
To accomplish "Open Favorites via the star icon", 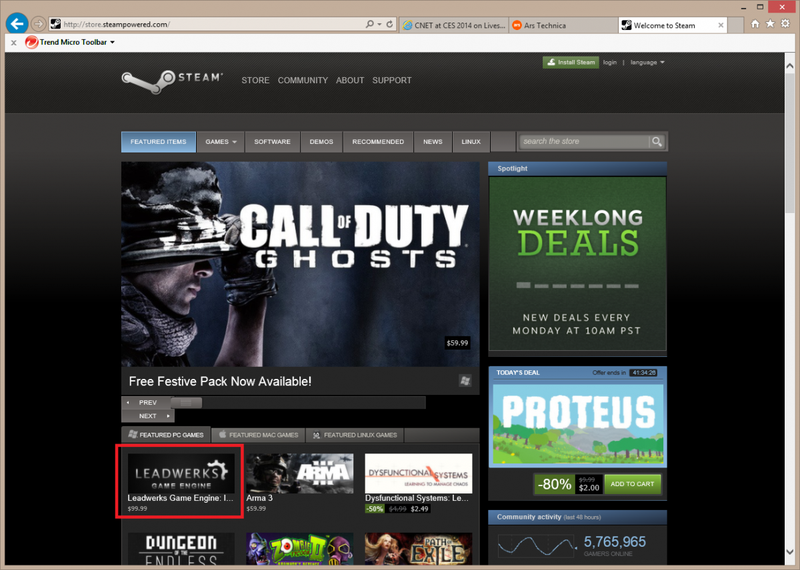I will click(770, 23).
